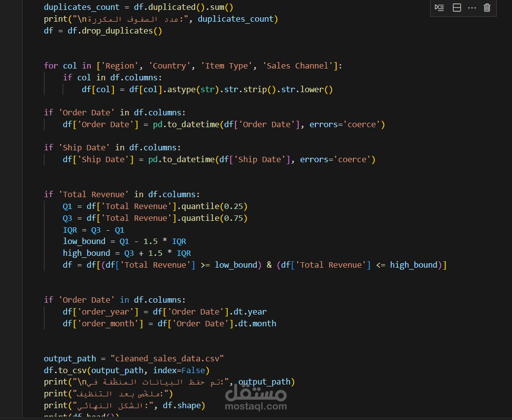Delete the cell with the trash icon

487,7
